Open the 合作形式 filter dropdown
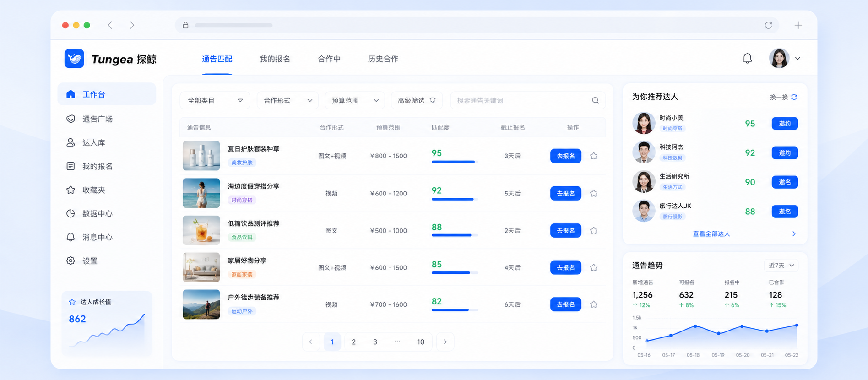 [288, 100]
